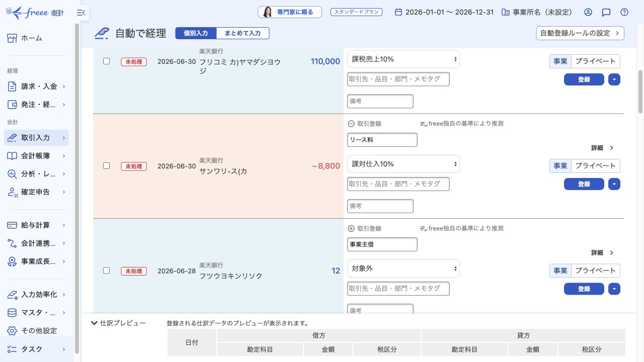644x362 pixels.
Task: Click the 専門家に頼る button
Action: (x=290, y=12)
